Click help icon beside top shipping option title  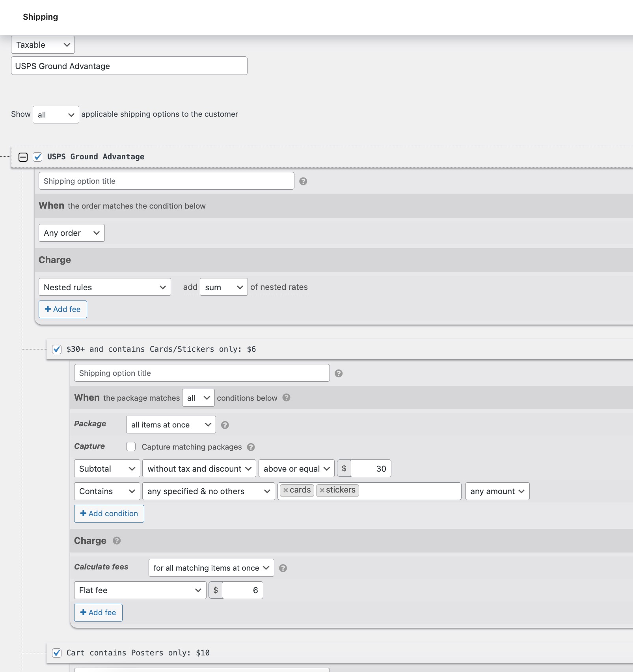click(x=303, y=181)
